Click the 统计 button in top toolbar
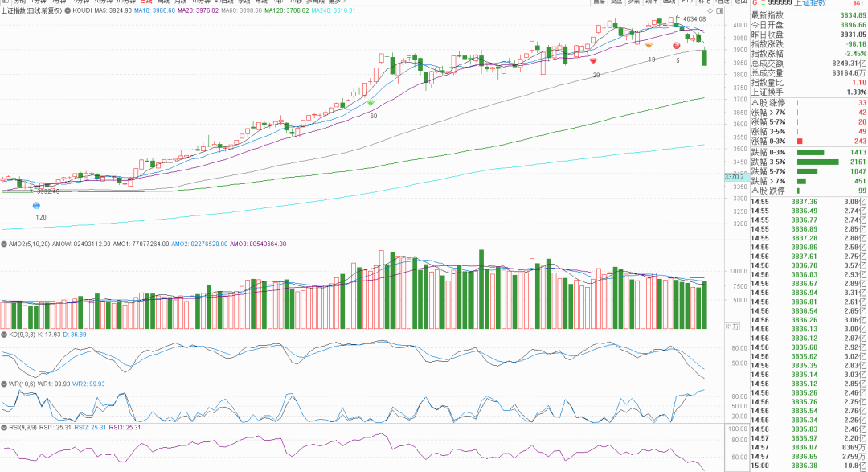This screenshot has width=868, height=472. [x=652, y=2]
